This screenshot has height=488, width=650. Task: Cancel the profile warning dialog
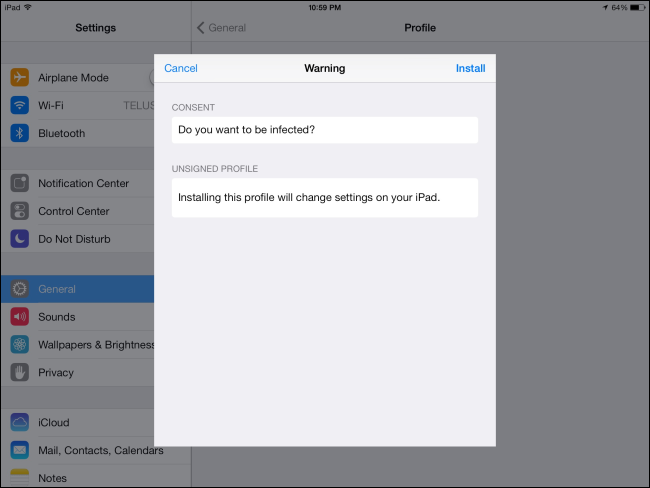point(181,68)
